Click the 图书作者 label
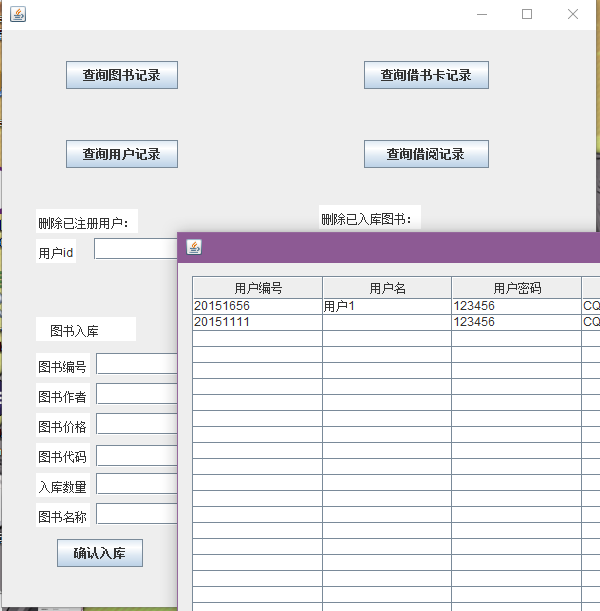600x611 pixels. coord(63,397)
